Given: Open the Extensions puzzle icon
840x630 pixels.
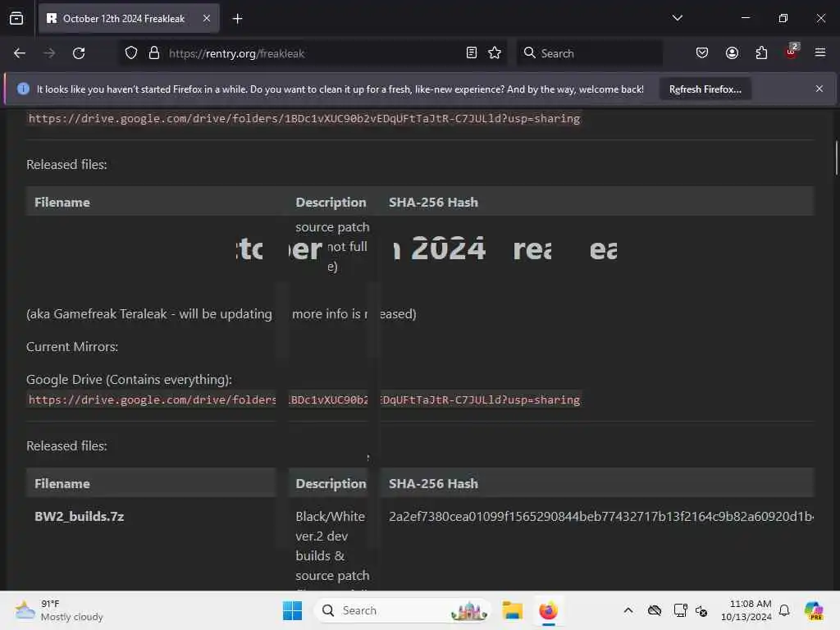Looking at the screenshot, I should 761,53.
